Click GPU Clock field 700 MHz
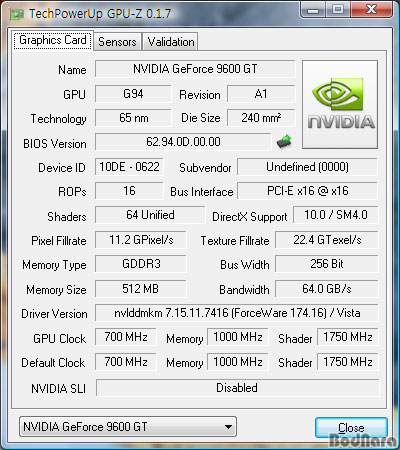 coord(126,337)
